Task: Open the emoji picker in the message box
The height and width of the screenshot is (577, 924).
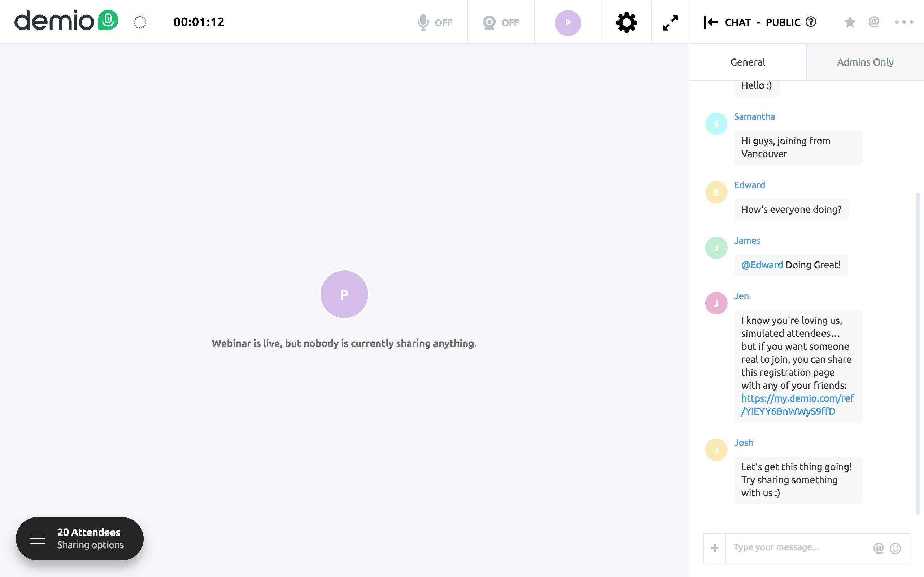Action: (895, 548)
